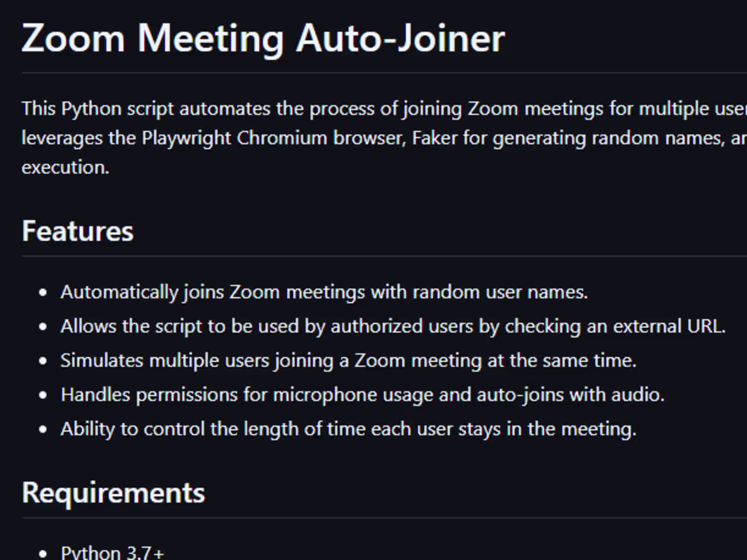Click the Features section heading
Viewport: 747px width, 560px height.
[78, 231]
